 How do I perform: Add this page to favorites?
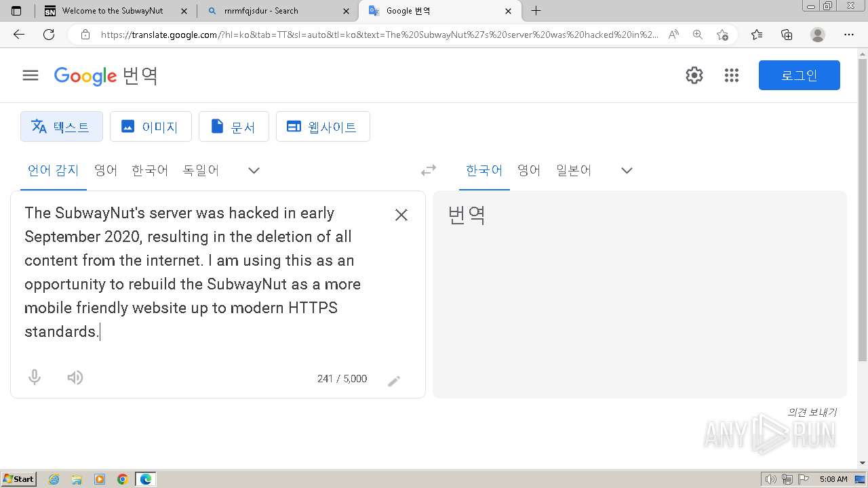722,35
